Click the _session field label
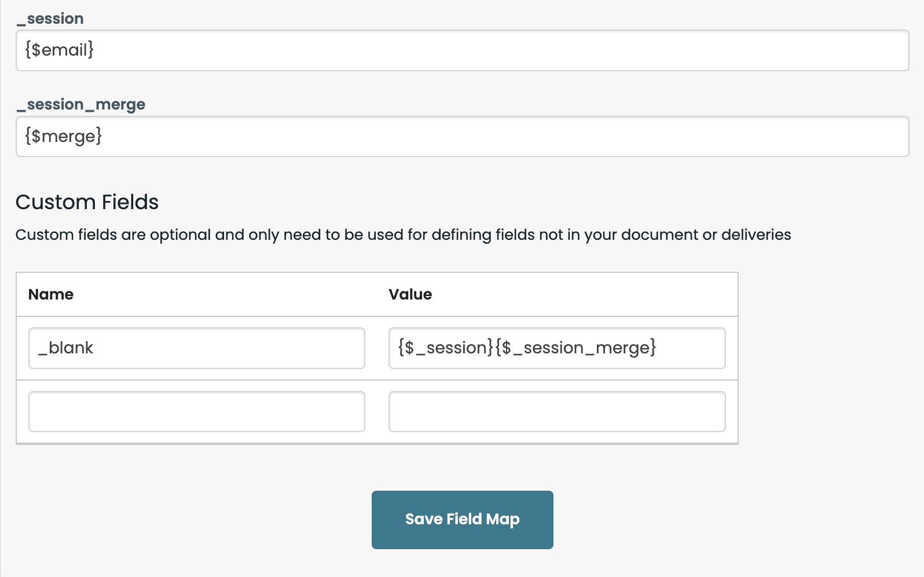This screenshot has height=577, width=924. [50, 19]
